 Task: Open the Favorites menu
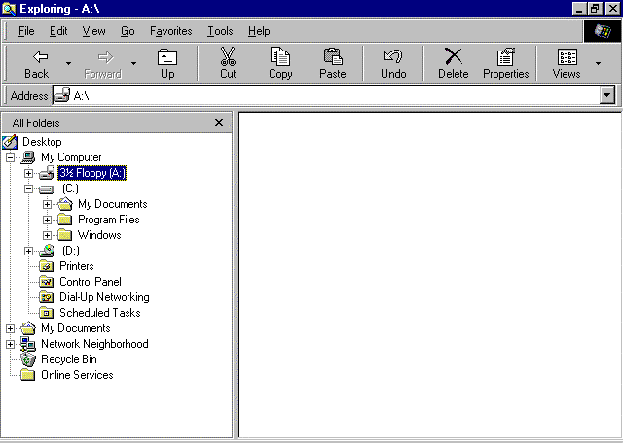click(x=171, y=31)
